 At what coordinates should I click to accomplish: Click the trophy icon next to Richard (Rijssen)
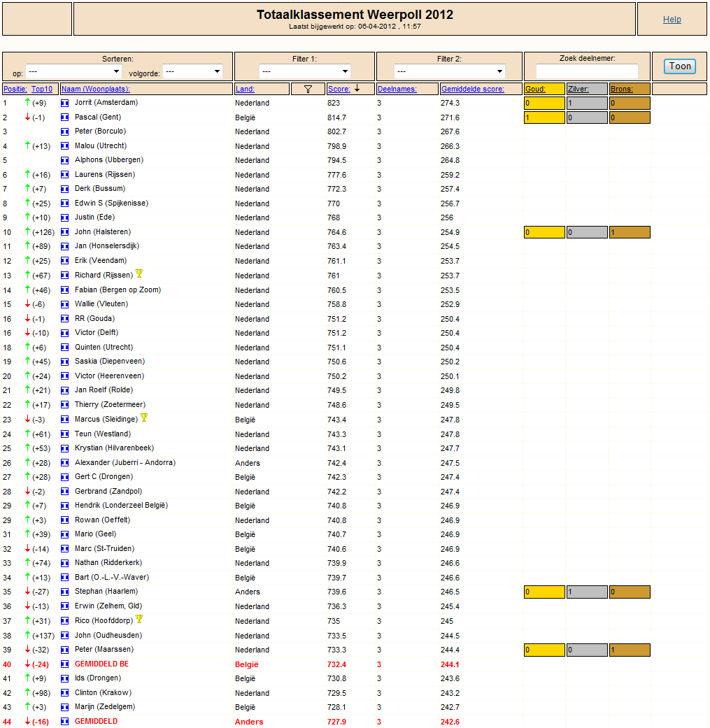(x=139, y=273)
